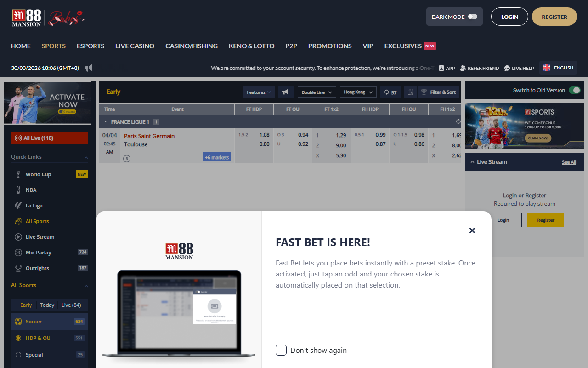Click the APP download icon

441,68
